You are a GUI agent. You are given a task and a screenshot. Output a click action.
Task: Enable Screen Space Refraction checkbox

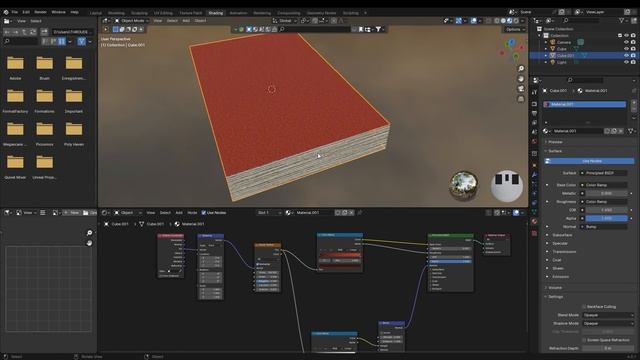584,340
